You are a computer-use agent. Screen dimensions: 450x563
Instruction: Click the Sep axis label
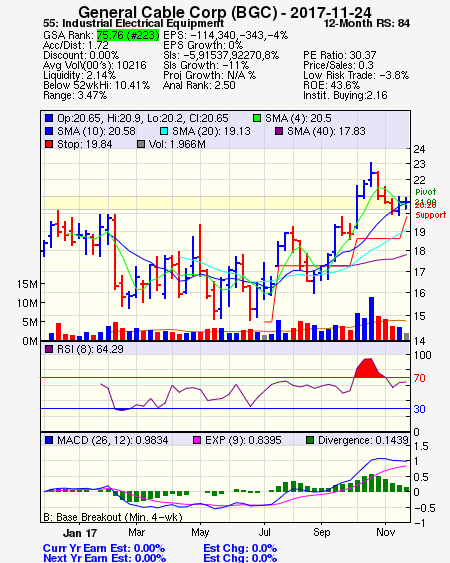(321, 532)
